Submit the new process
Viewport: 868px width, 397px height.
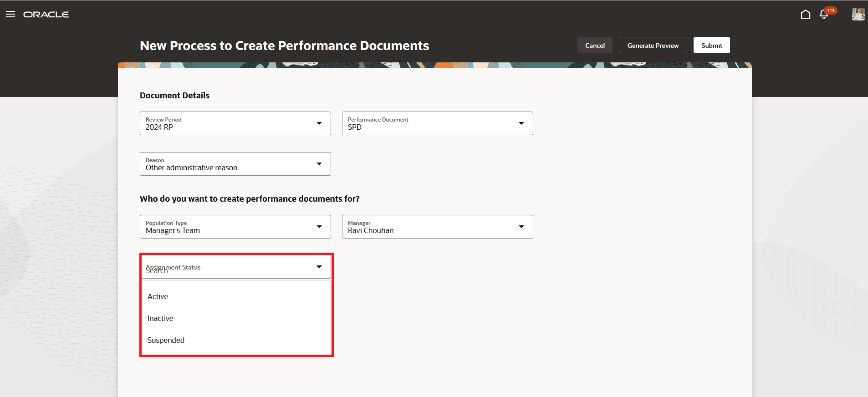[711, 45]
